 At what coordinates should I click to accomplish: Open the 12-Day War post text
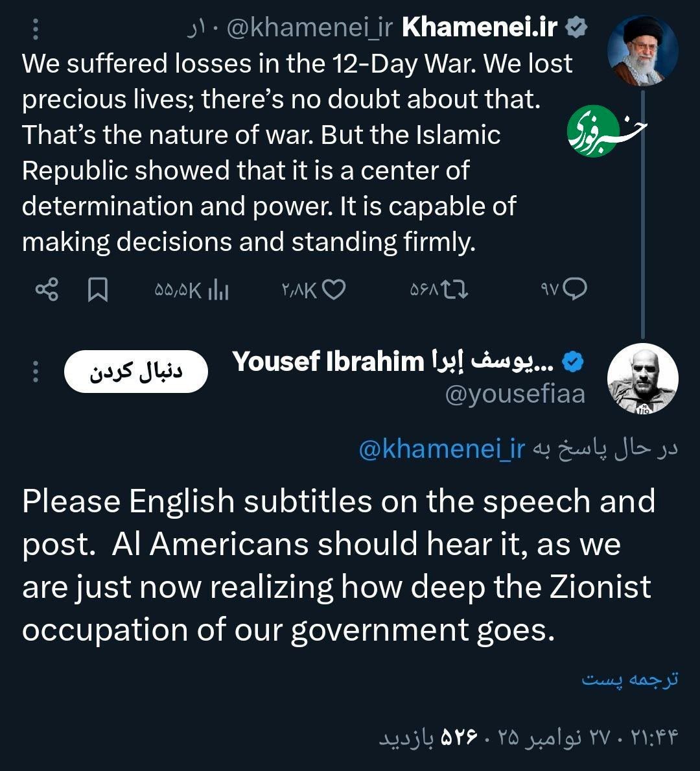coord(298,152)
